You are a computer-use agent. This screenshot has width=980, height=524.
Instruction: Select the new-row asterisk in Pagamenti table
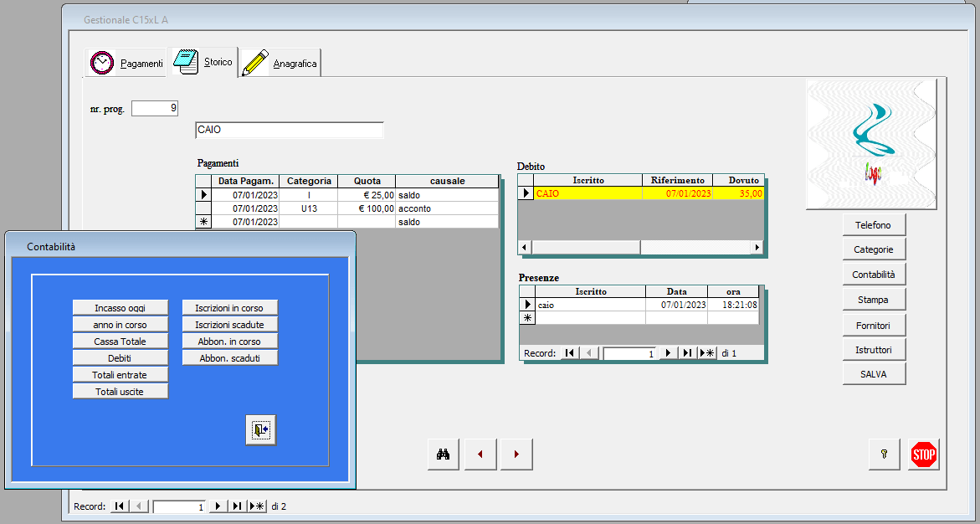[x=203, y=222]
